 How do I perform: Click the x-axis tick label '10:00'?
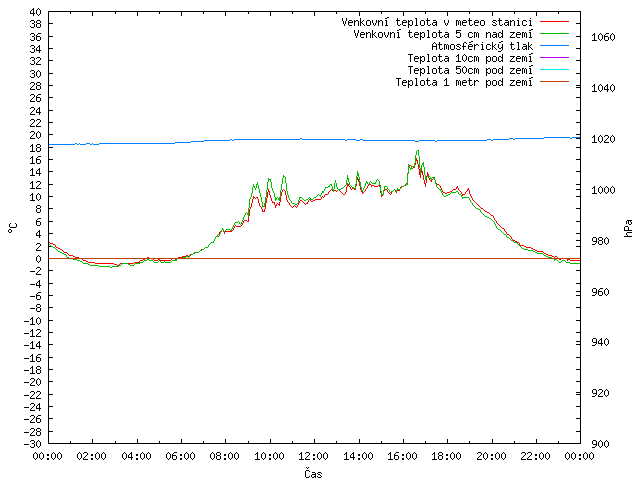tap(269, 456)
